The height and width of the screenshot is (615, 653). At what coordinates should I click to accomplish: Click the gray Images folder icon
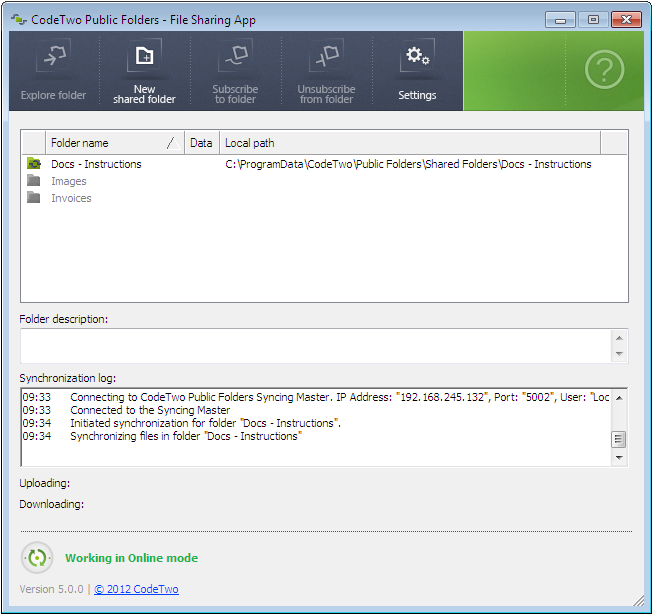coord(34,181)
